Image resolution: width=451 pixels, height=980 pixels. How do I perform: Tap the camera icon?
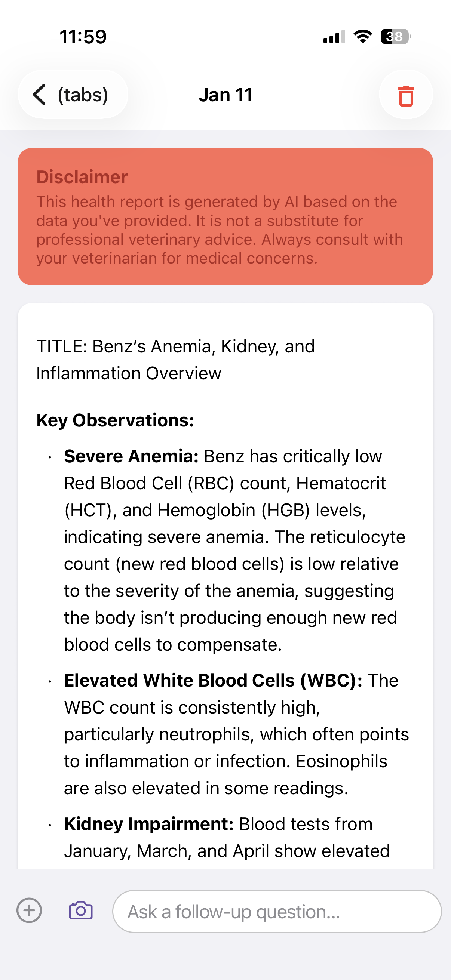pos(81,910)
